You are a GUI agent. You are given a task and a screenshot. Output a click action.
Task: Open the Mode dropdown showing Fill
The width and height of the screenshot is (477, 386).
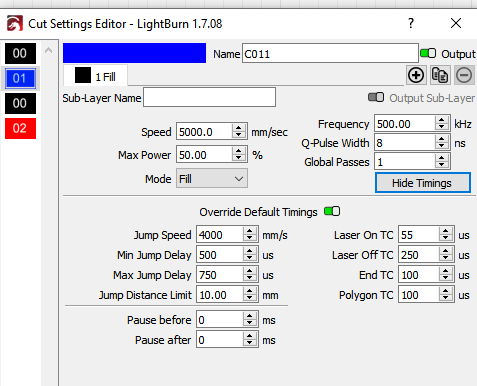tap(212, 179)
